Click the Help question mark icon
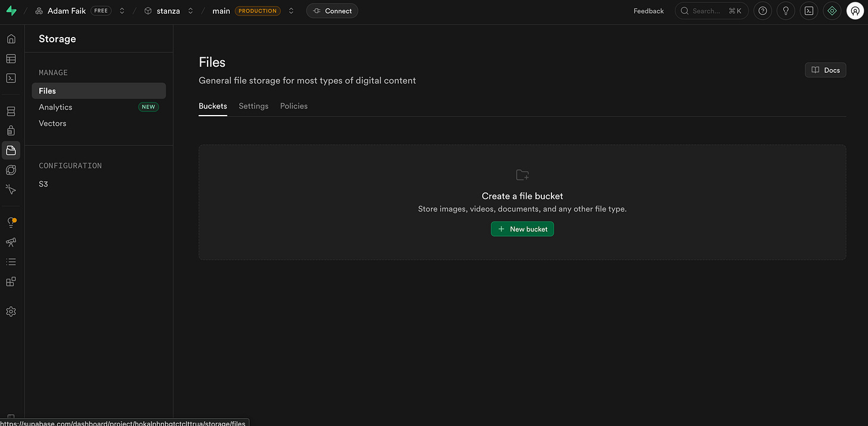Image resolution: width=868 pixels, height=426 pixels. [x=762, y=11]
